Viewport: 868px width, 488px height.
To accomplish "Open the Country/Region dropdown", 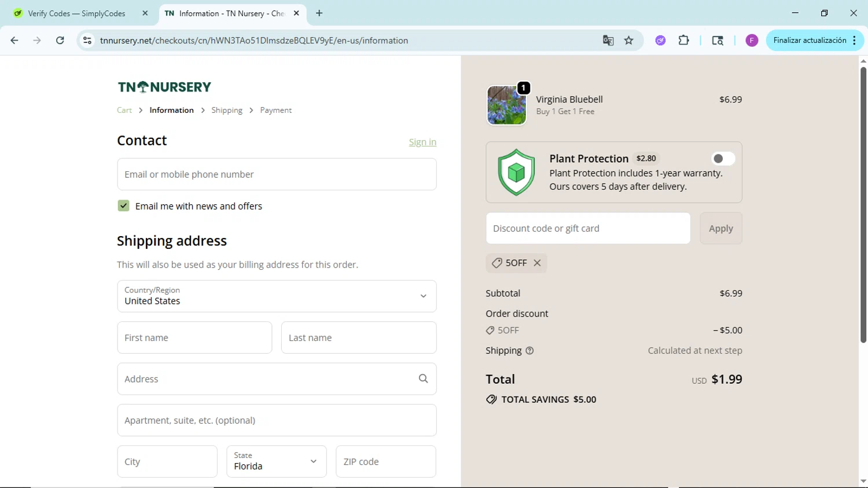I will (x=277, y=296).
